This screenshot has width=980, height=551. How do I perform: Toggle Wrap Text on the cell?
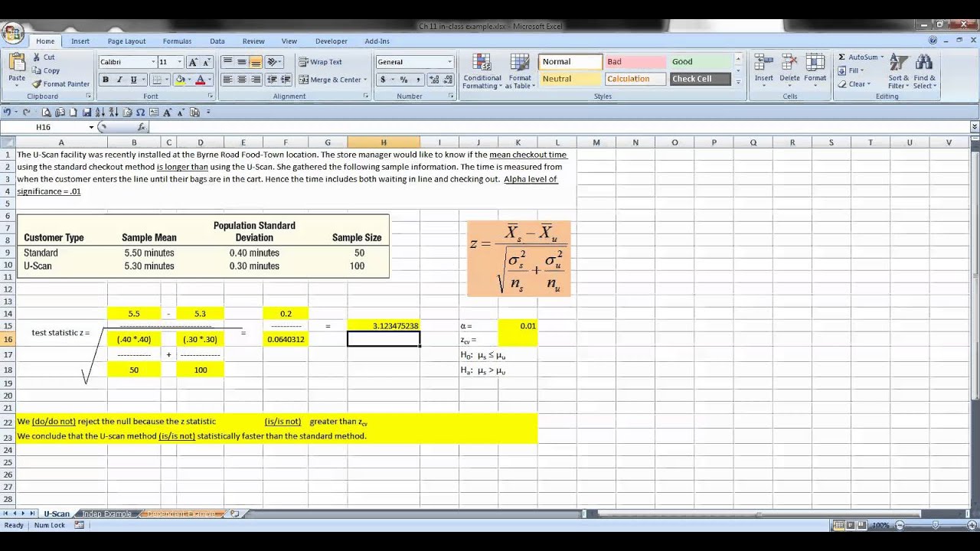(320, 62)
